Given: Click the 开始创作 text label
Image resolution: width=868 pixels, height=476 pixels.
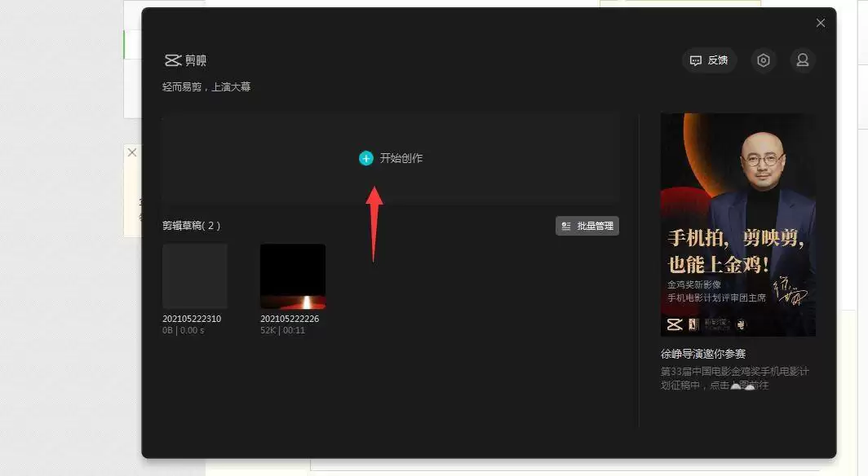Looking at the screenshot, I should (x=401, y=158).
